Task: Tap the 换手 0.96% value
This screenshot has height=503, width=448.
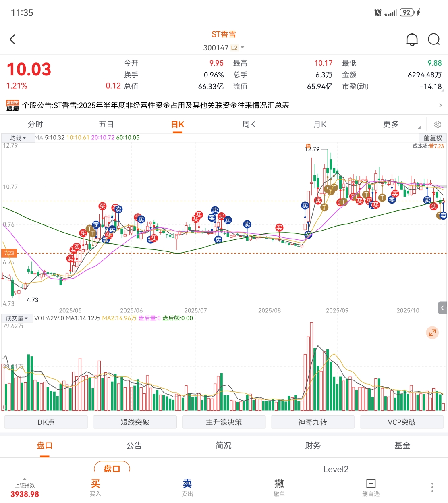Action: 214,75
